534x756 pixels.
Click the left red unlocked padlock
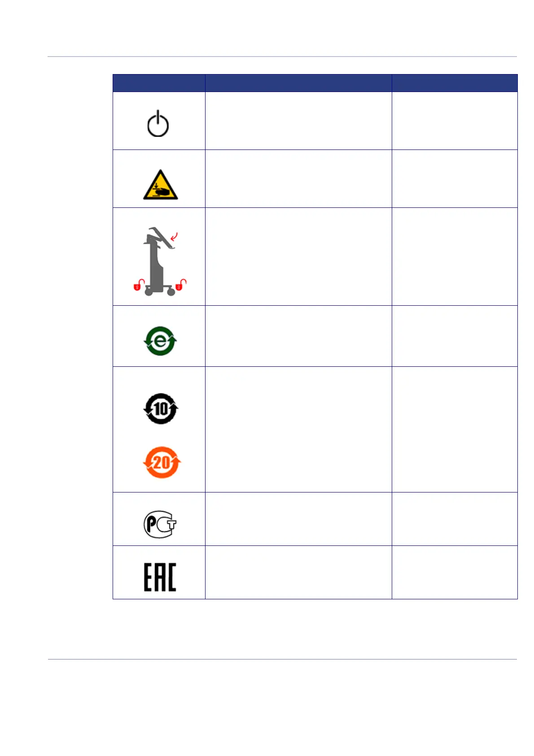(x=139, y=285)
